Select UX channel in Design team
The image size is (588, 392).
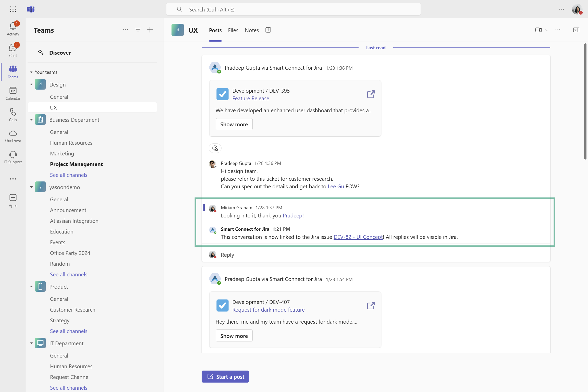tap(92, 107)
